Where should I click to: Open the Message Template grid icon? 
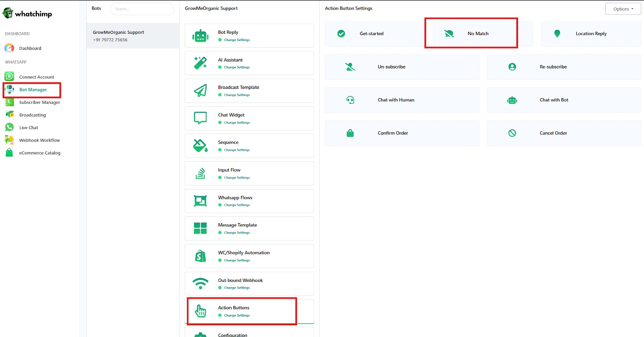pyautogui.click(x=200, y=228)
